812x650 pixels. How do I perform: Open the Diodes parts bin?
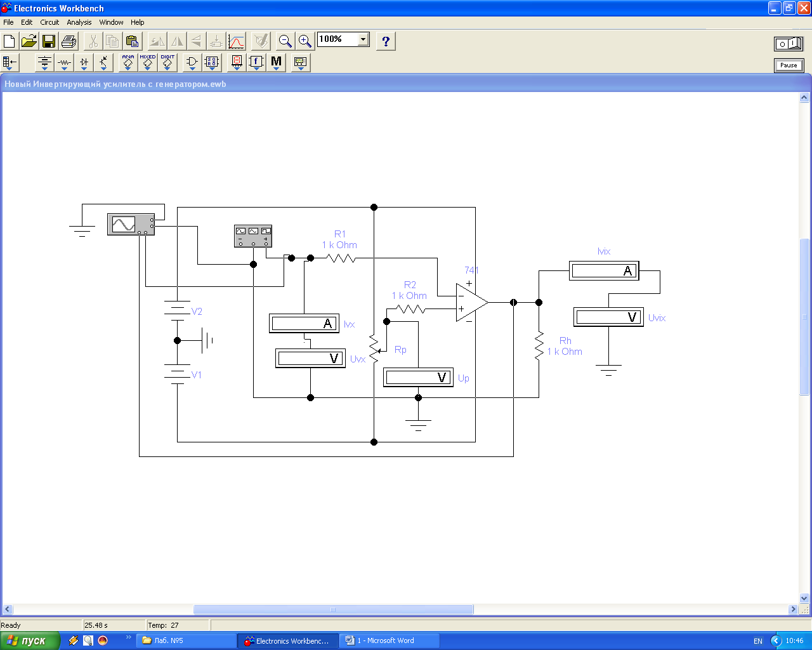84,62
